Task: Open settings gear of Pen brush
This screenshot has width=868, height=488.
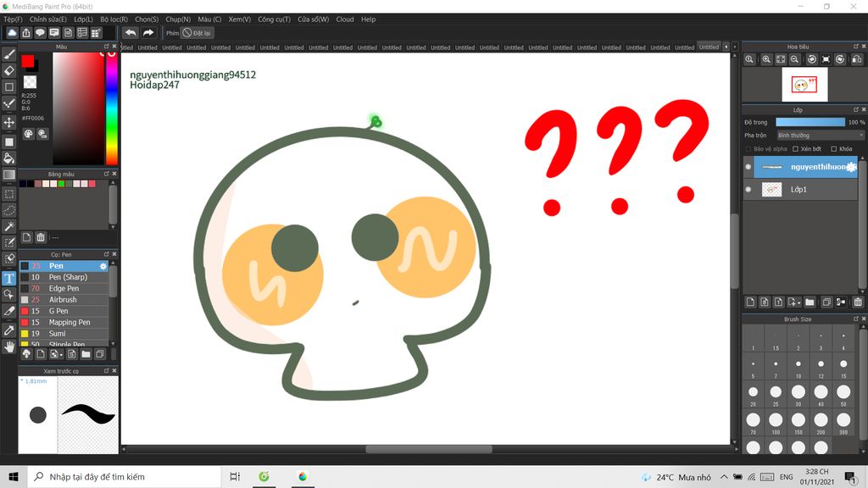Action: pos(103,266)
